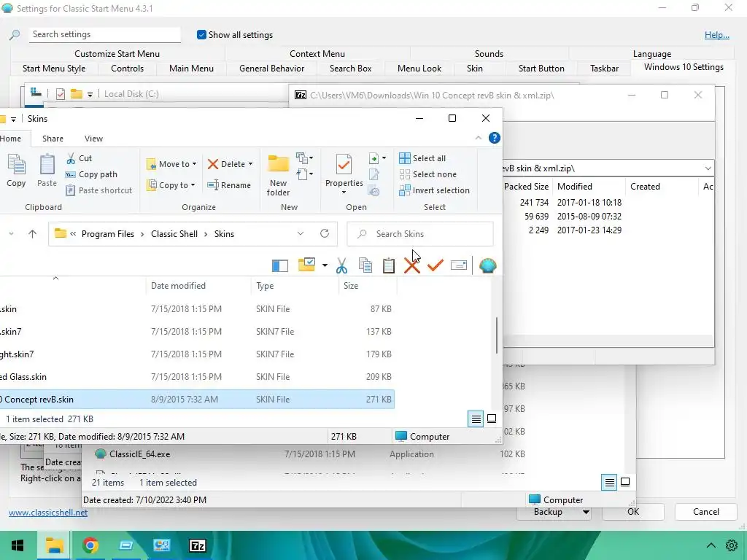Click the Windows Start button
747x560 pixels.
(x=18, y=545)
